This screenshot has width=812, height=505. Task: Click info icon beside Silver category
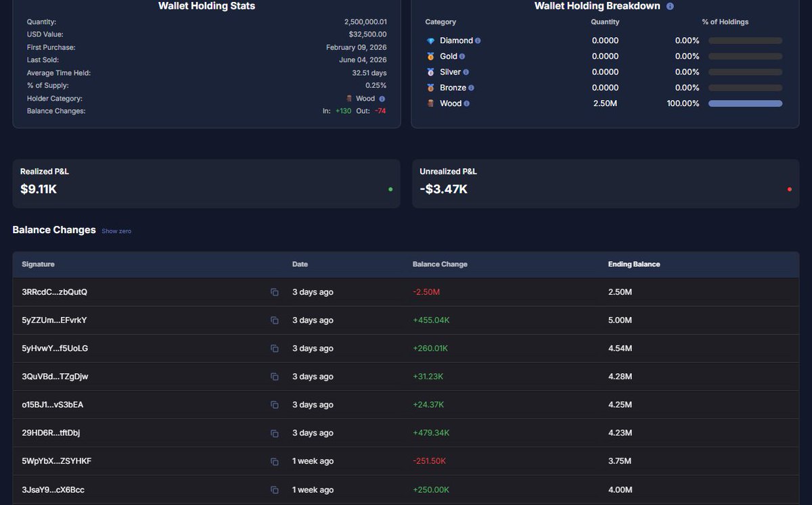(x=466, y=72)
